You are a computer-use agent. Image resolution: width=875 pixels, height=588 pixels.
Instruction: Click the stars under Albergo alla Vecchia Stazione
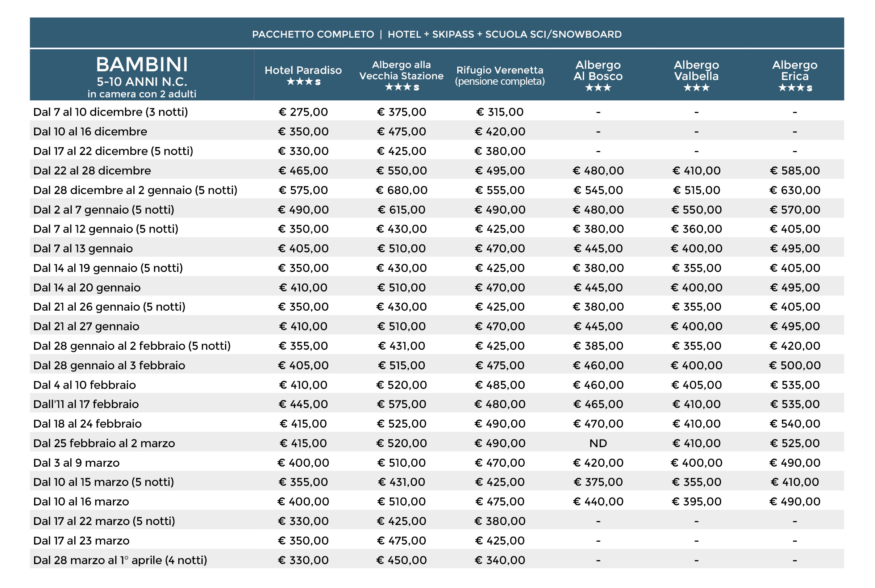(401, 87)
